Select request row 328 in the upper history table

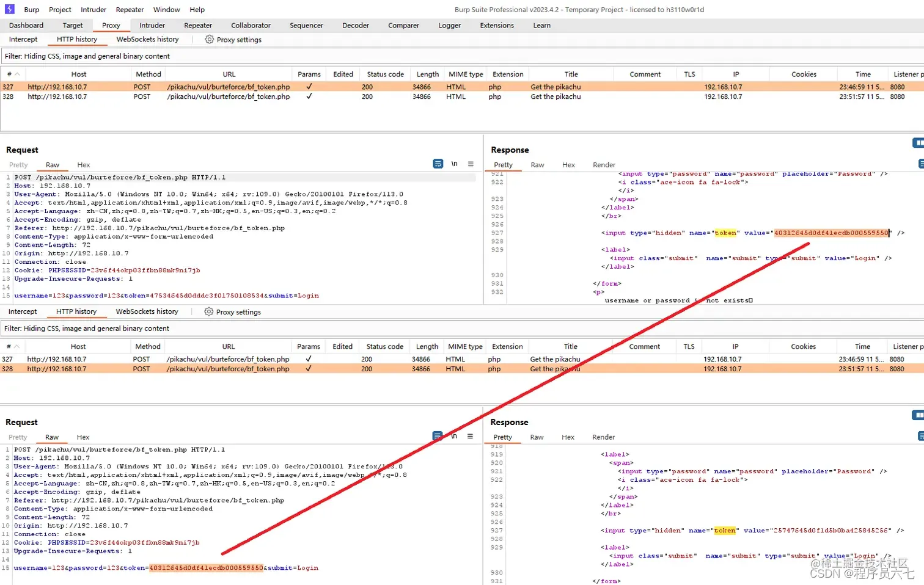[x=462, y=96]
